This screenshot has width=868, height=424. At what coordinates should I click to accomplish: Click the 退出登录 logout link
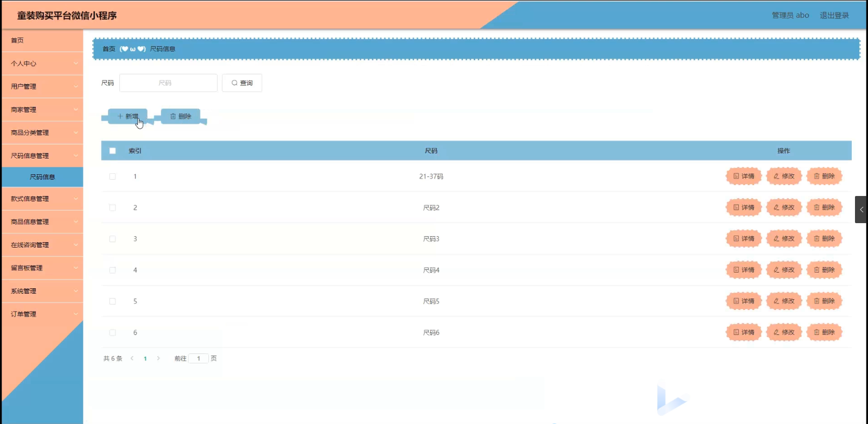point(834,15)
